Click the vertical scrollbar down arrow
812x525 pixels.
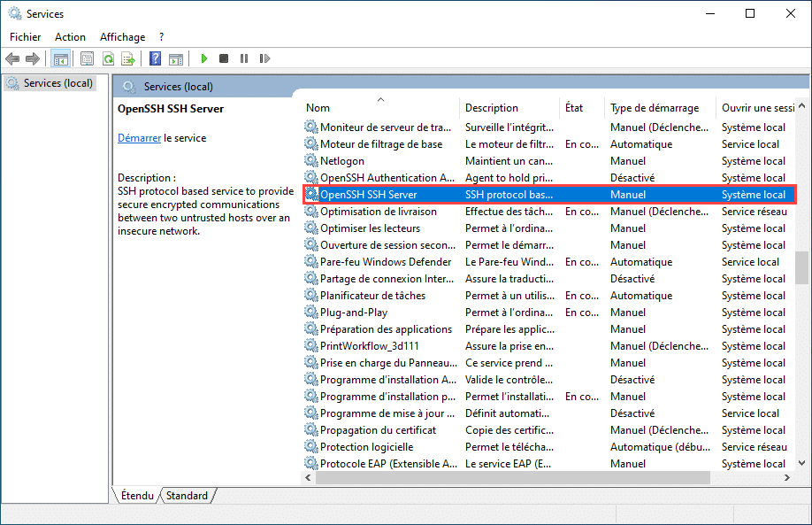tap(801, 463)
